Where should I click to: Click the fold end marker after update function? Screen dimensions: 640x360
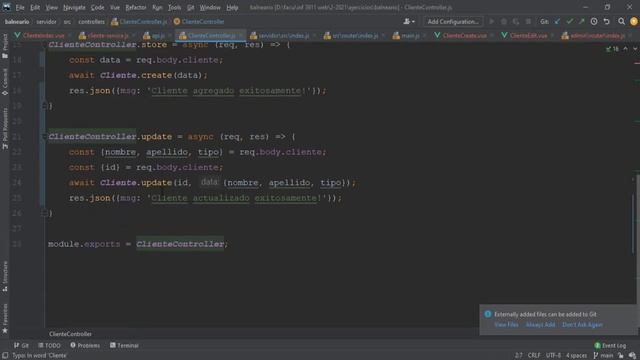point(44,213)
